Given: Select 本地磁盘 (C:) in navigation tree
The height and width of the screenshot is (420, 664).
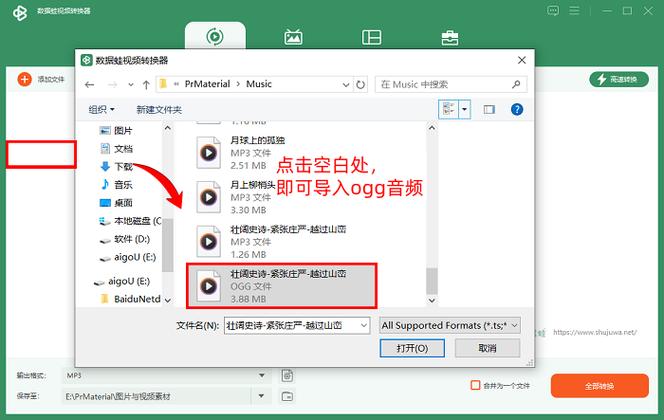Looking at the screenshot, I should [x=130, y=221].
